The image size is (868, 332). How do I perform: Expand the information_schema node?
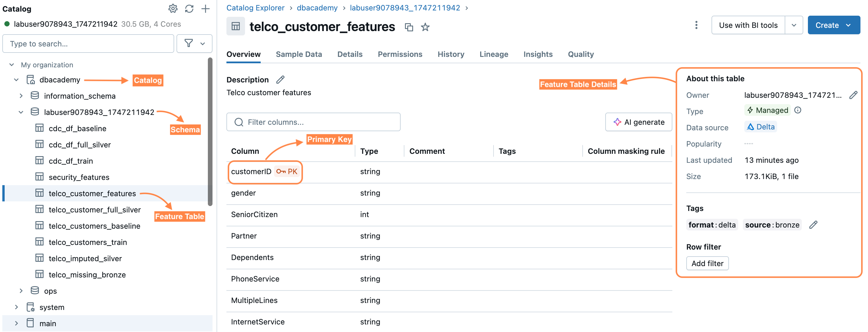point(21,96)
